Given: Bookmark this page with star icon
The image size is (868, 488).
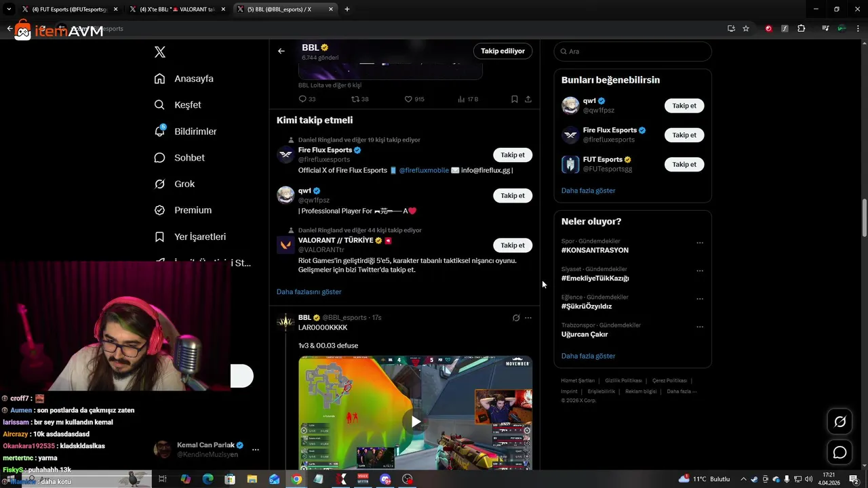Looking at the screenshot, I should 746,28.
